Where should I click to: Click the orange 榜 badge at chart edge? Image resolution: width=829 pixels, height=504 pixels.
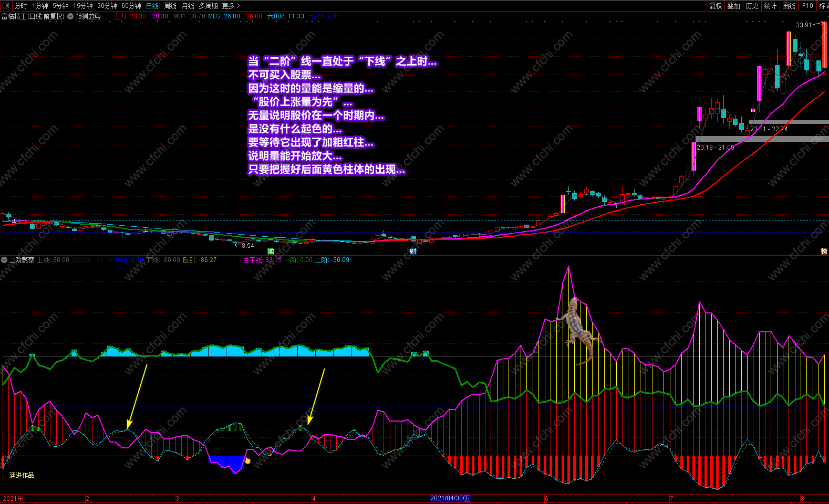point(824,251)
